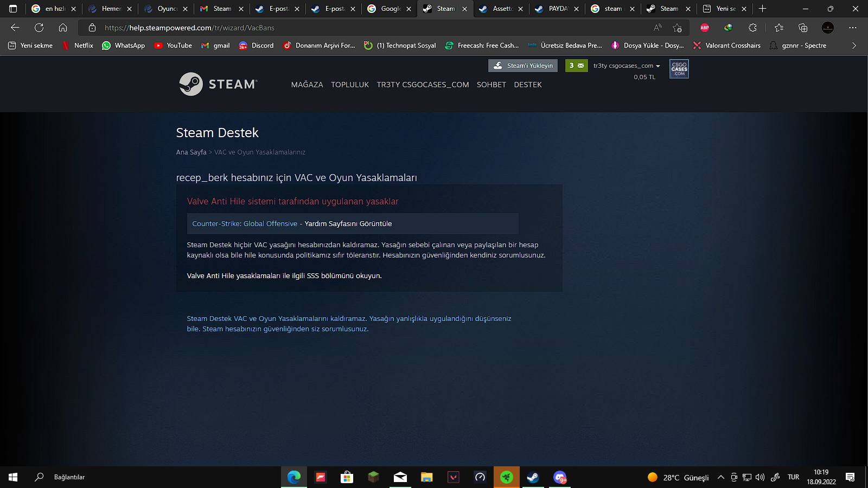The width and height of the screenshot is (868, 488).
Task: Open Counter-Strike: Global Offensive link
Action: (x=245, y=223)
